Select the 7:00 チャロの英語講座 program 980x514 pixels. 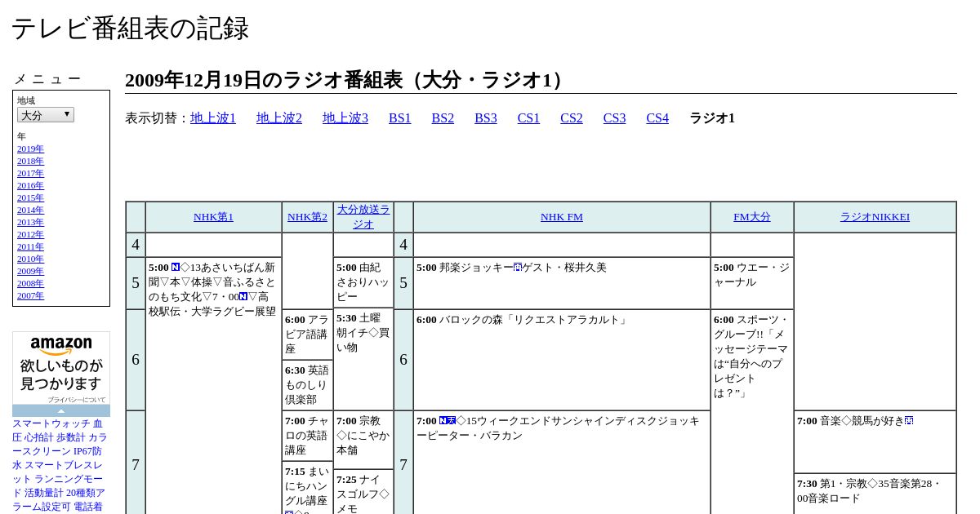pyautogui.click(x=307, y=436)
